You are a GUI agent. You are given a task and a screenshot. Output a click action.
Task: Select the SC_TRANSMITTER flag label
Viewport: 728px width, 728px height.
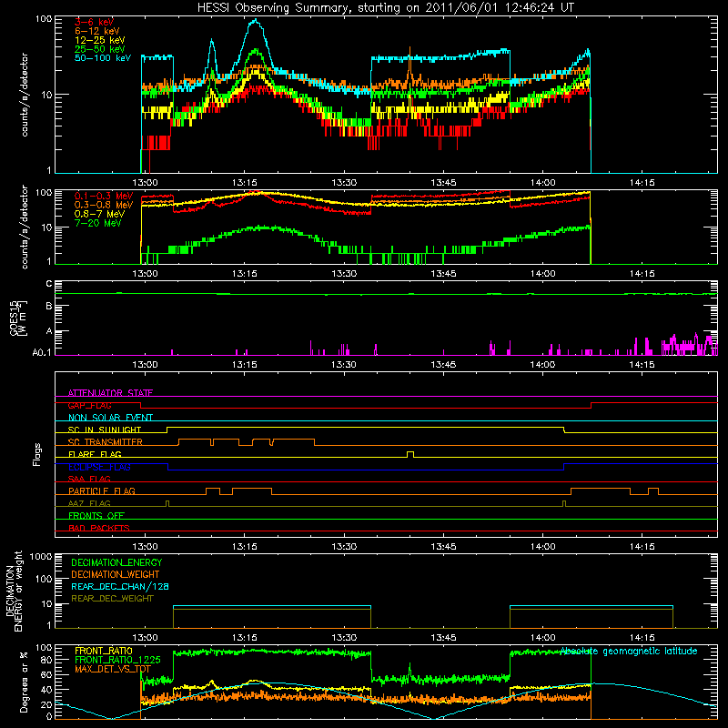point(106,442)
